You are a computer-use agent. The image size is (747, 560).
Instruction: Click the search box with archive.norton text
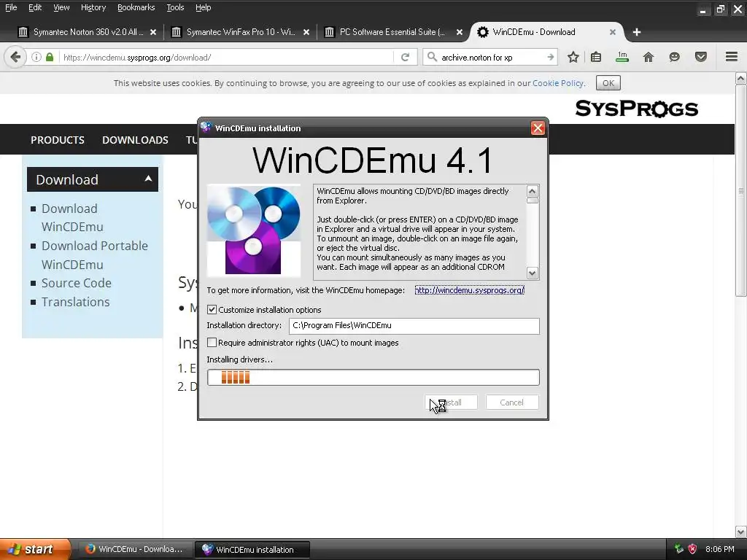[491, 57]
